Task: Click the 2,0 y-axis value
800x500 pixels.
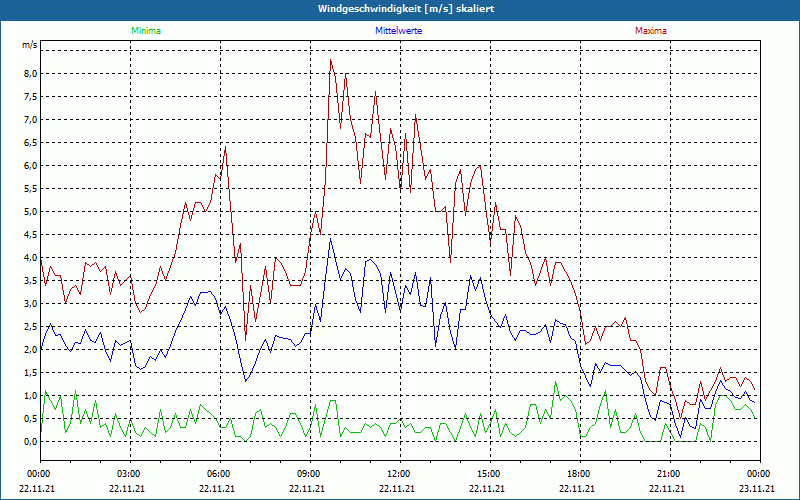Action: click(x=31, y=349)
